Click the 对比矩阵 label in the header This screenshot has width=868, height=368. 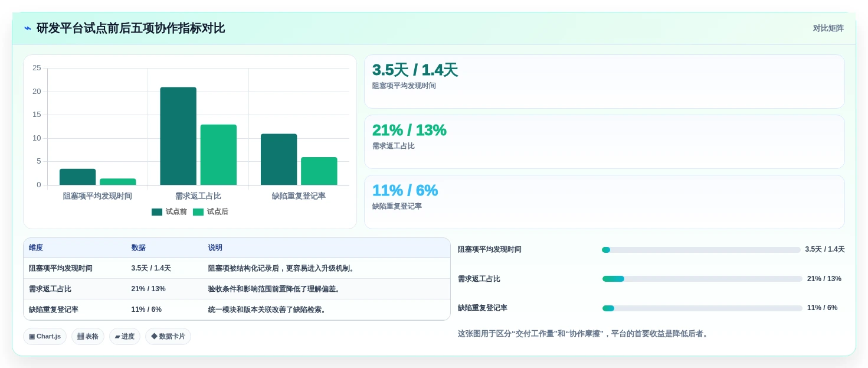point(828,28)
